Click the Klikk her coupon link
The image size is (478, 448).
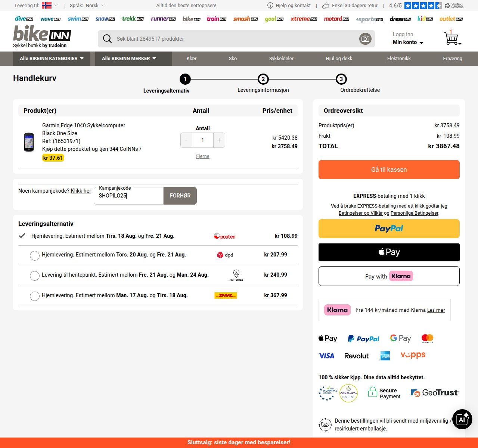point(81,191)
